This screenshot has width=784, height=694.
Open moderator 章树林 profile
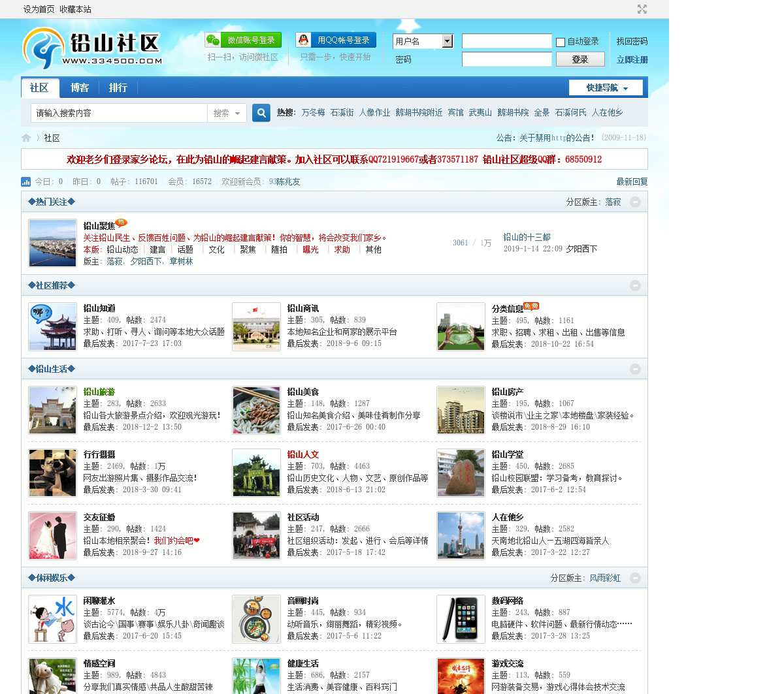181,261
